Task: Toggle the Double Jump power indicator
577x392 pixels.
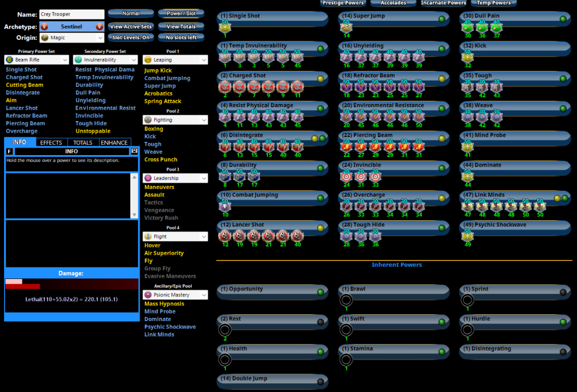Action: [x=321, y=381]
